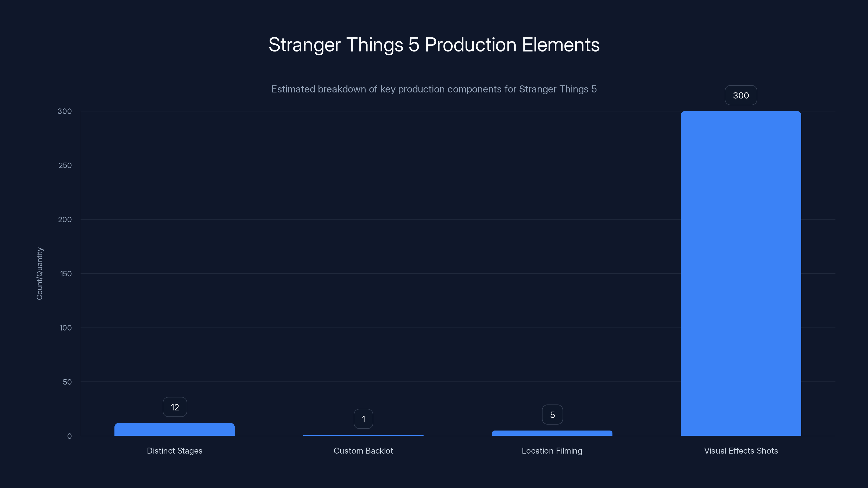The height and width of the screenshot is (488, 868).
Task: Click the Custom Backlot bar
Action: point(363,435)
